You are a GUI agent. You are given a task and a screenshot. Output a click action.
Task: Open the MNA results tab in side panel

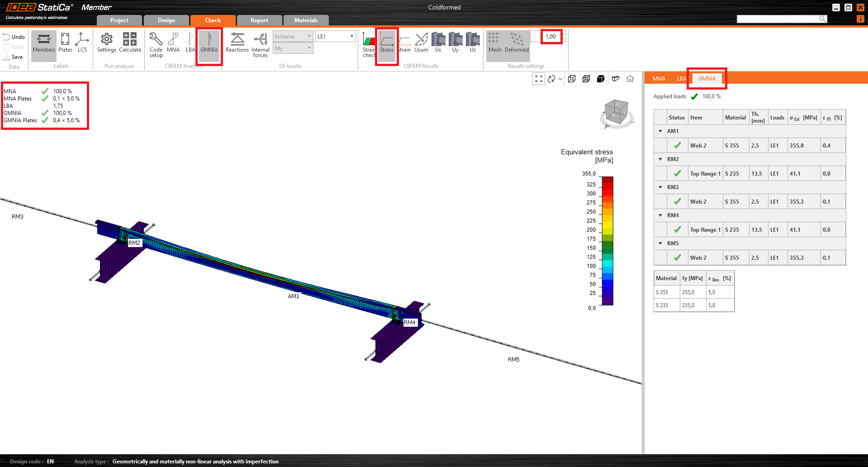(x=659, y=79)
